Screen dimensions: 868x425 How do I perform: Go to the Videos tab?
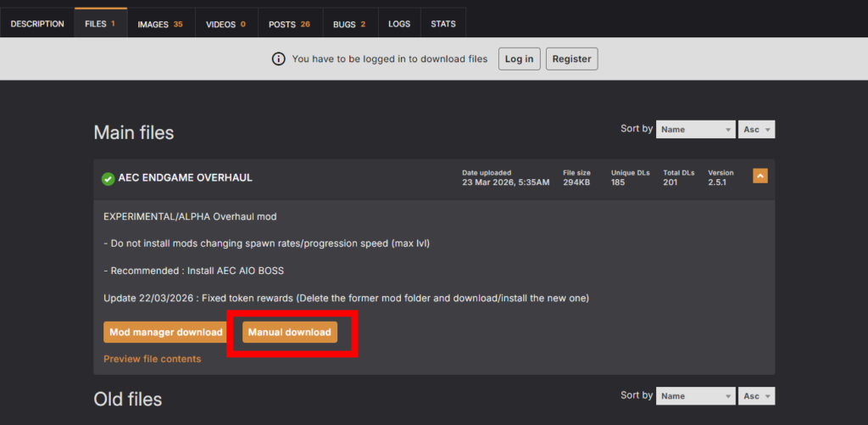[225, 24]
